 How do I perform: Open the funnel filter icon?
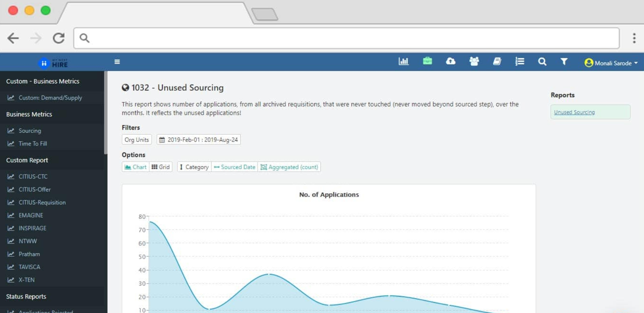coord(564,61)
